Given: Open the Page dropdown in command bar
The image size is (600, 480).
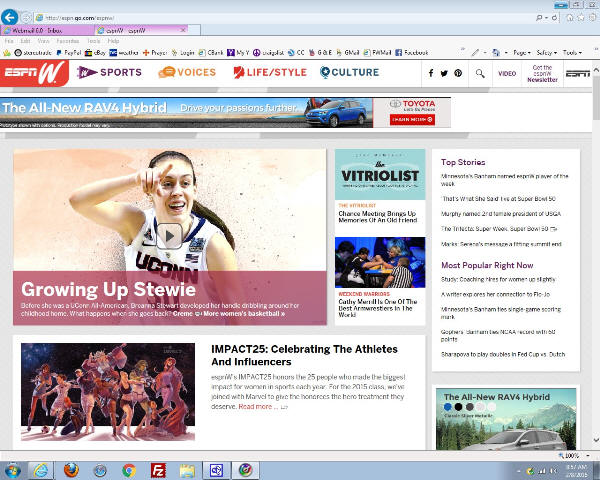Looking at the screenshot, I should pyautogui.click(x=518, y=52).
